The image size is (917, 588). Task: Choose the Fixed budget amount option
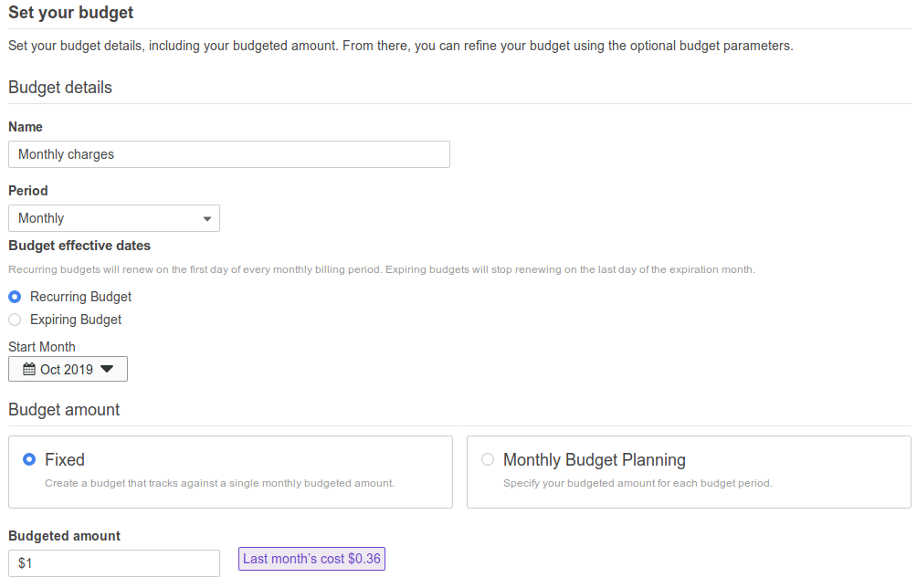28,459
